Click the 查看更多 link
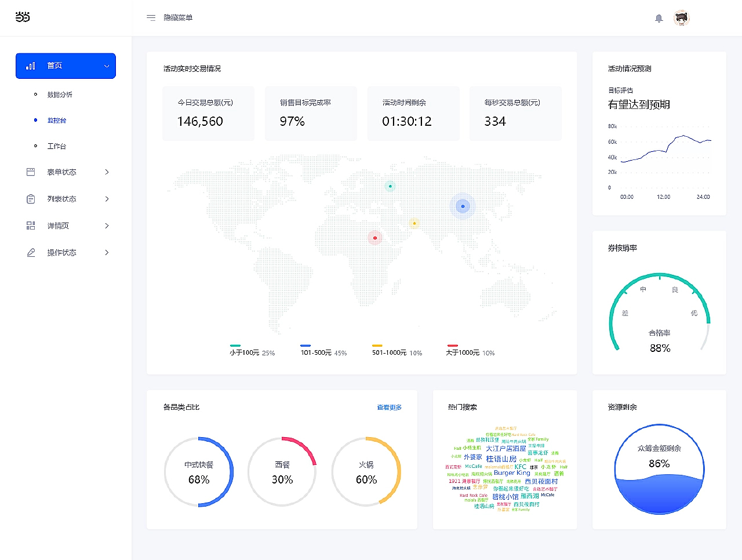Image resolution: width=742 pixels, height=560 pixels. 389,408
